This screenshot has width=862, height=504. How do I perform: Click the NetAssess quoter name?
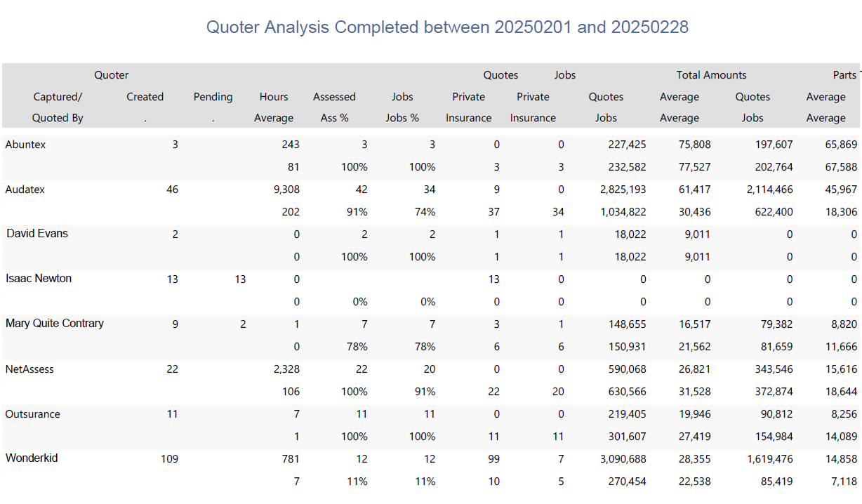(29, 369)
